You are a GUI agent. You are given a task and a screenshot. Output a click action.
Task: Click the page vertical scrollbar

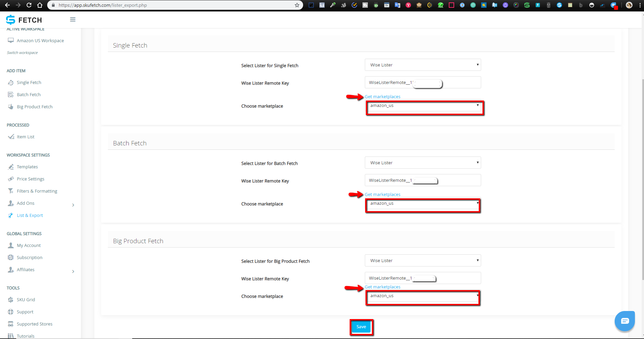coord(642,179)
